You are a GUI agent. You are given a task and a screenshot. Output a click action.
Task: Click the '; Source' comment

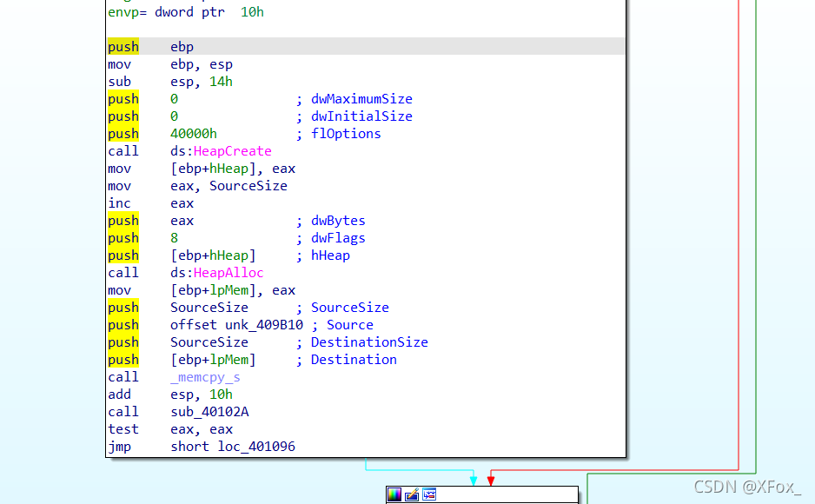pos(342,325)
